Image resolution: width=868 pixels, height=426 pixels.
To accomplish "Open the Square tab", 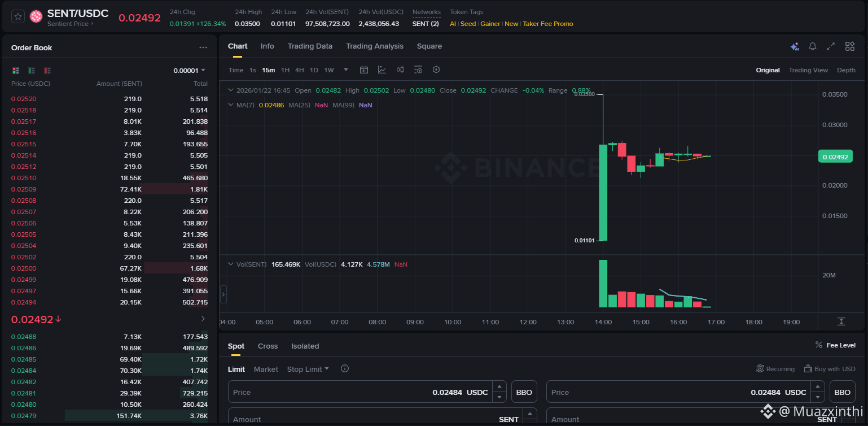I will [x=429, y=46].
